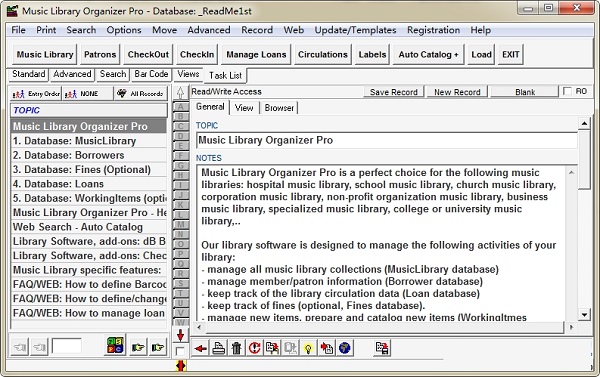This screenshot has width=600, height=377.
Task: Open the Registration menu
Action: point(433,30)
